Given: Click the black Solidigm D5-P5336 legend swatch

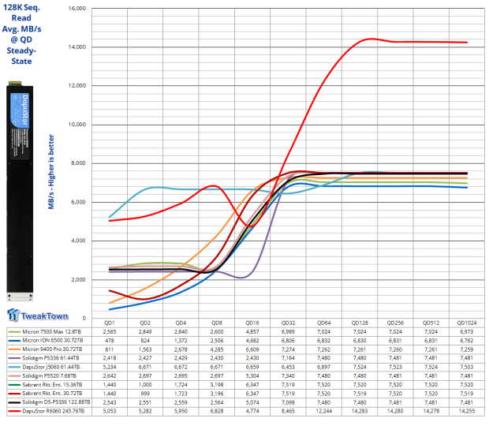Looking at the screenshot, I should [14, 402].
